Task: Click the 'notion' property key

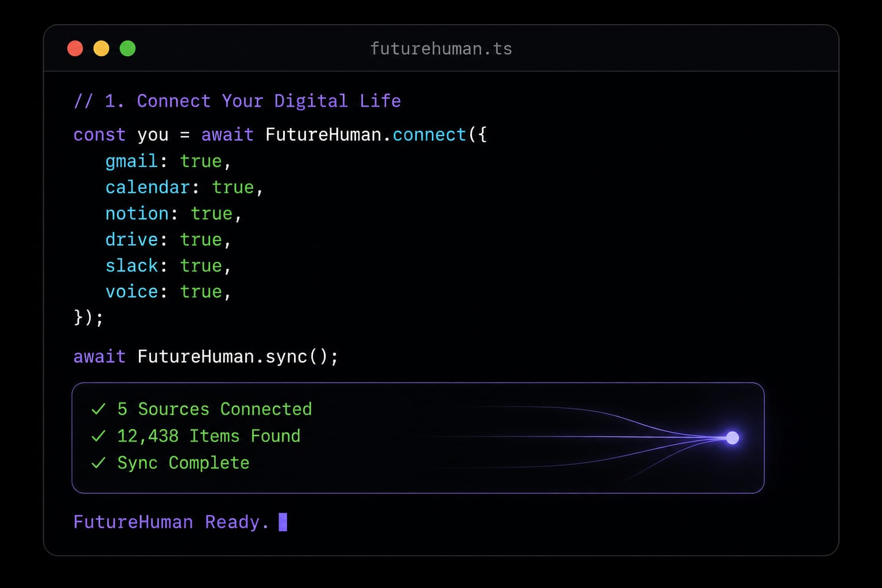Action: click(x=137, y=214)
